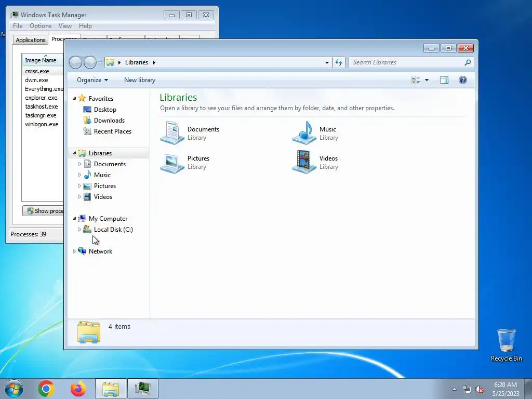532x399 pixels.
Task: Select Documents in the navigation tree
Action: pos(110,164)
